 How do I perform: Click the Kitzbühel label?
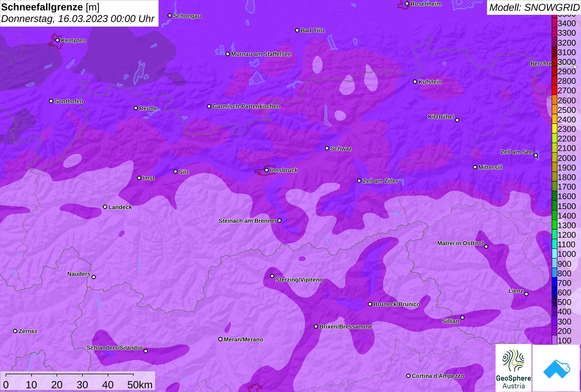tap(441, 117)
